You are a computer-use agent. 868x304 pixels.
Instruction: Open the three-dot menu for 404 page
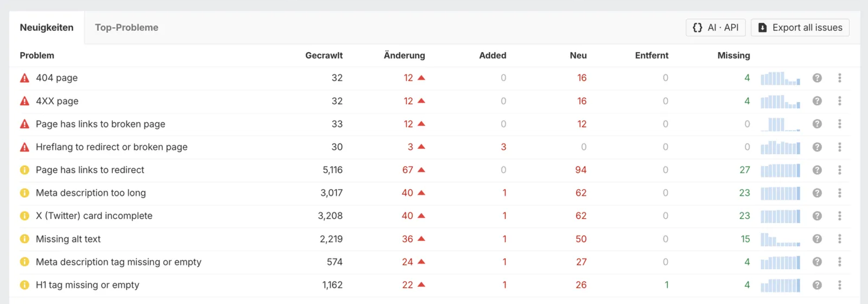[x=840, y=78]
